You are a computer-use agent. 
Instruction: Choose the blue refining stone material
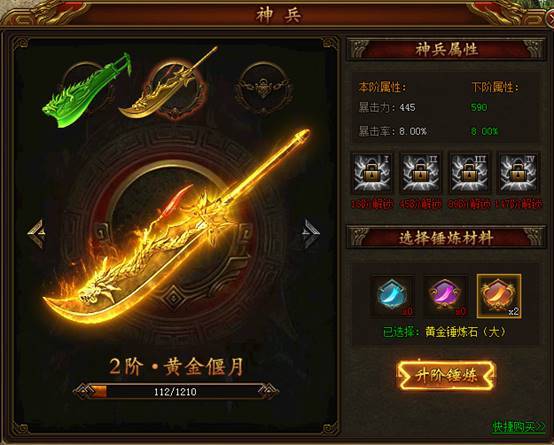(x=392, y=296)
